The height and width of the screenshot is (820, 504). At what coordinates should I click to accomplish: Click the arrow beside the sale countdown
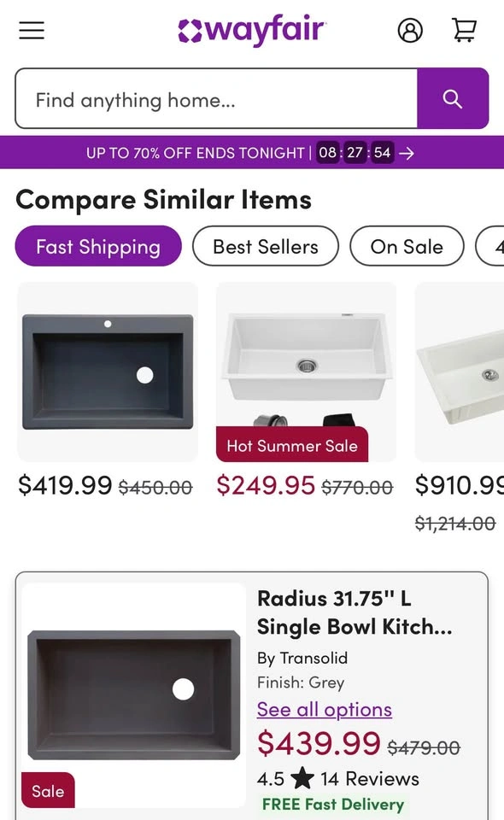coord(407,153)
